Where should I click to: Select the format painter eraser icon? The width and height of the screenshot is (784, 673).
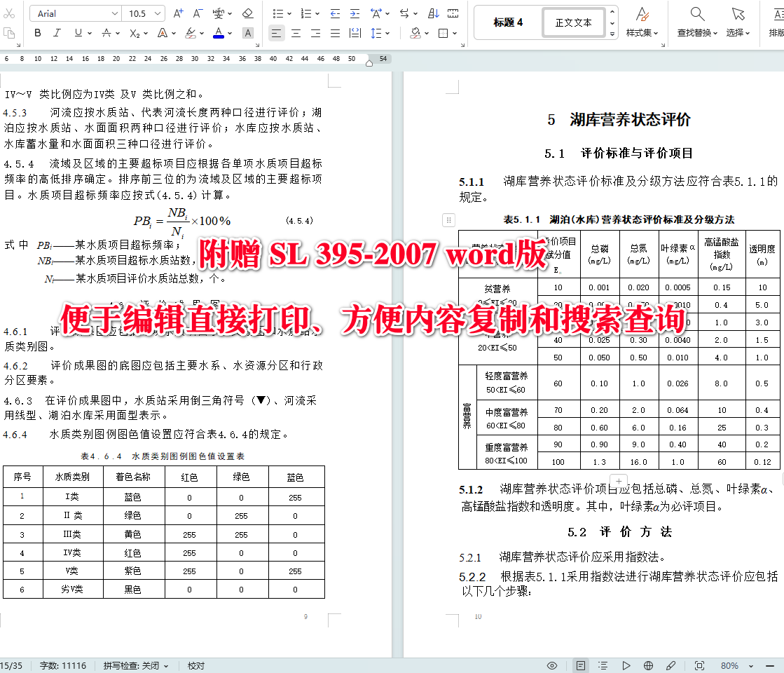248,13
